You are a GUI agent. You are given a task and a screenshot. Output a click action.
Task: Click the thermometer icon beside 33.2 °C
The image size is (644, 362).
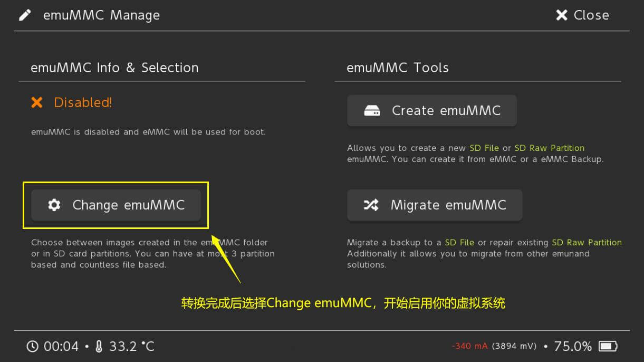pos(99,346)
